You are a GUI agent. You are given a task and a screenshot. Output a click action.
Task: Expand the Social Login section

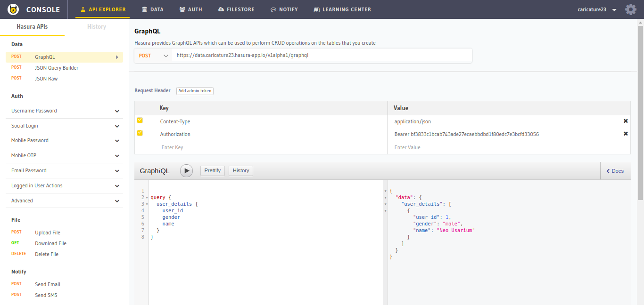pos(64,126)
